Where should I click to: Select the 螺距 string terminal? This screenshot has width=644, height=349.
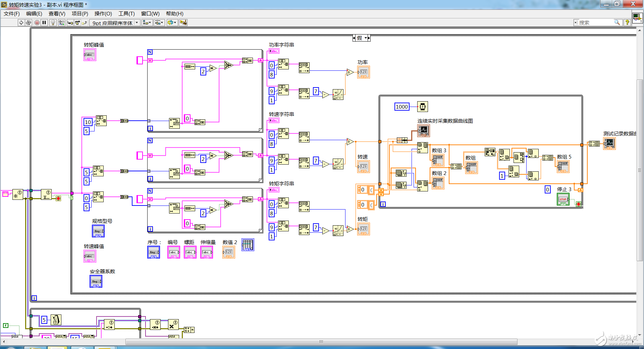[190, 252]
